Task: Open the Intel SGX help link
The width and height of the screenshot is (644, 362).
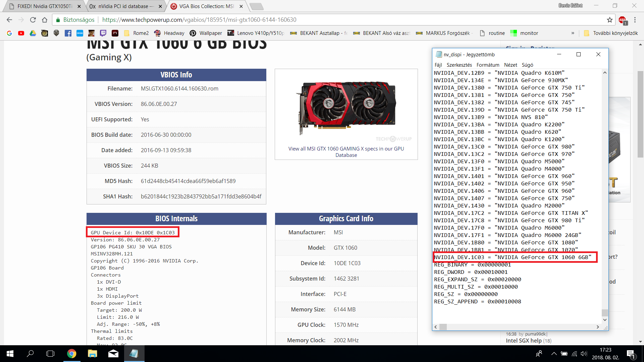Action: (x=524, y=341)
